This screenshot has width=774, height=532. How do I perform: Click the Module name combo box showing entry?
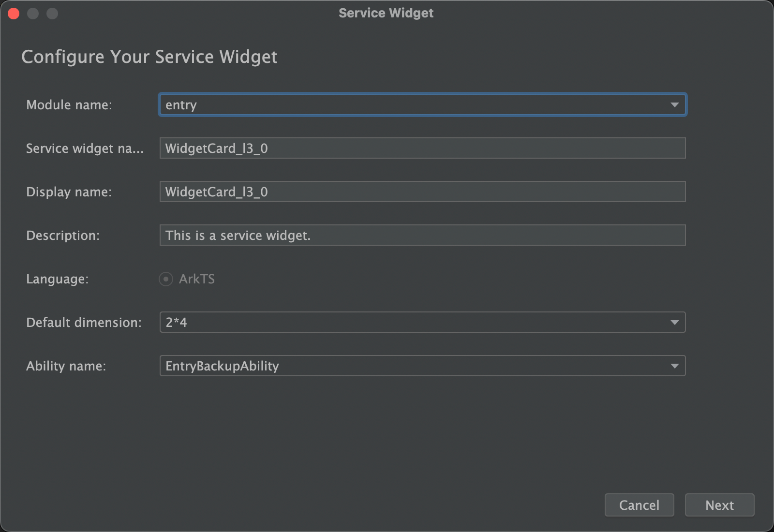pyautogui.click(x=422, y=105)
